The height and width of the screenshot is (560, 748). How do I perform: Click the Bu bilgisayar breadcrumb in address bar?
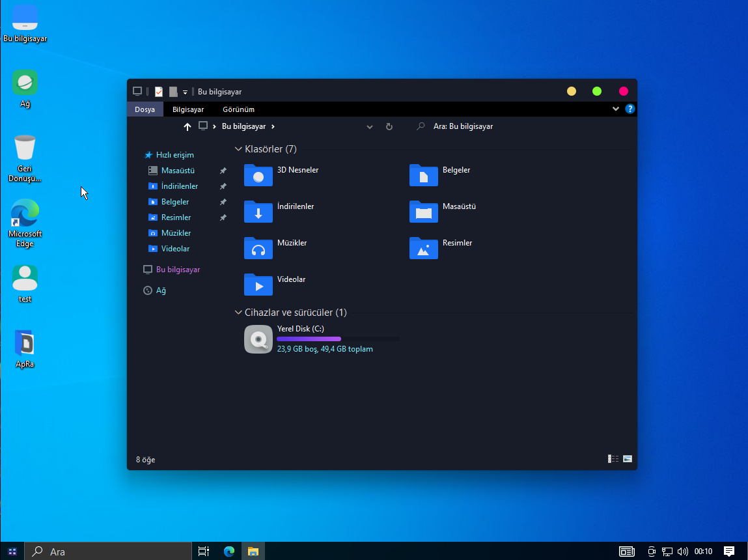243,126
